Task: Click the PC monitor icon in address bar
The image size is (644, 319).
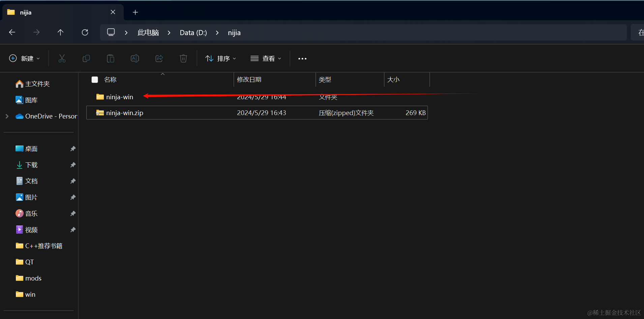Action: 111,32
